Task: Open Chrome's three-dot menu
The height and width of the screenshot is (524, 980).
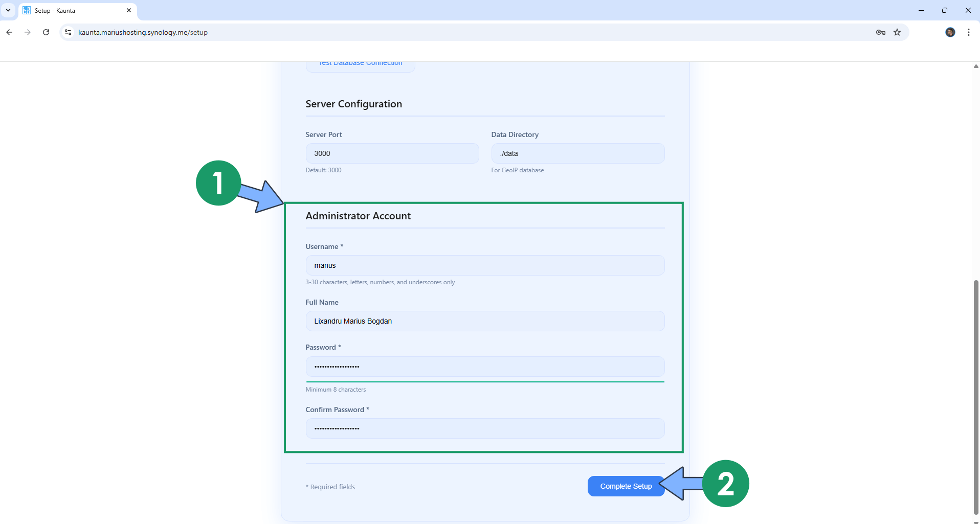Action: [x=968, y=32]
